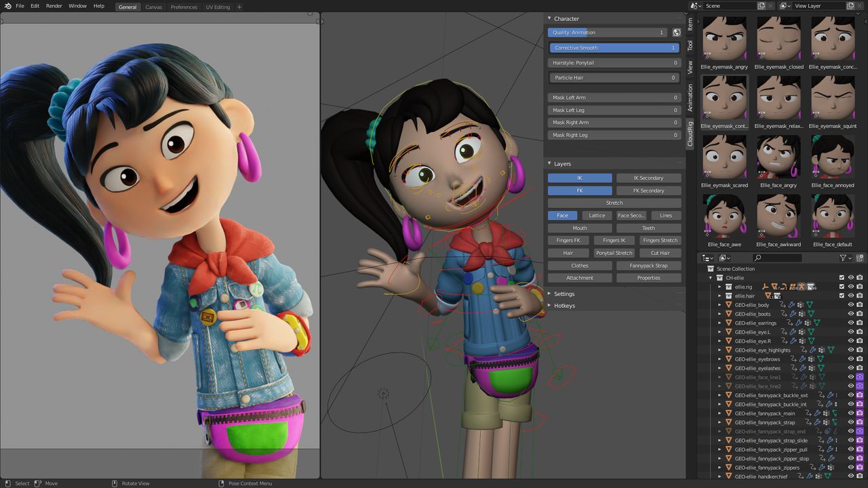Screen dimensions: 868x488
Task: Click the Blender logo icon in the top-left
Action: (7, 5)
